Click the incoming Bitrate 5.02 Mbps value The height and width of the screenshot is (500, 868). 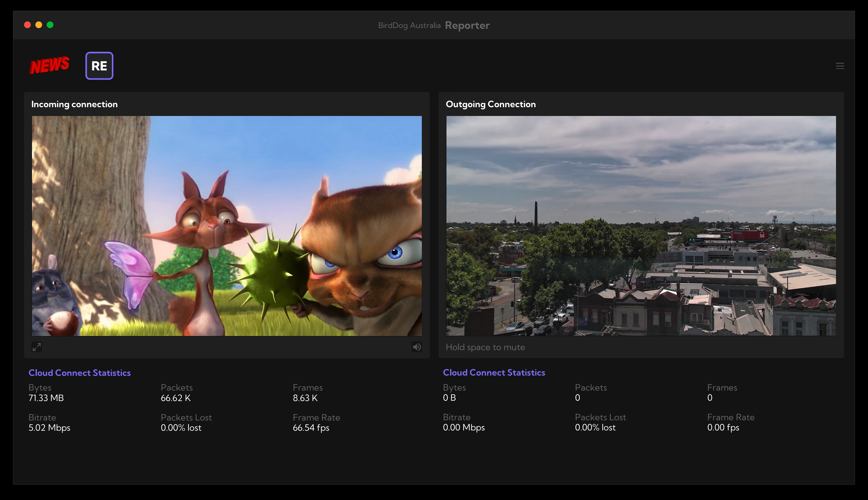[x=49, y=428]
